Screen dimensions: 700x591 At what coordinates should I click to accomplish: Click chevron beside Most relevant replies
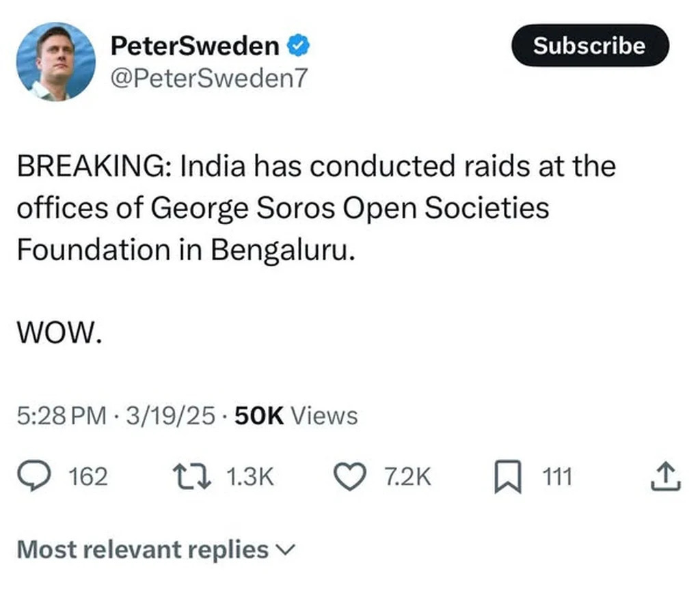pyautogui.click(x=286, y=549)
